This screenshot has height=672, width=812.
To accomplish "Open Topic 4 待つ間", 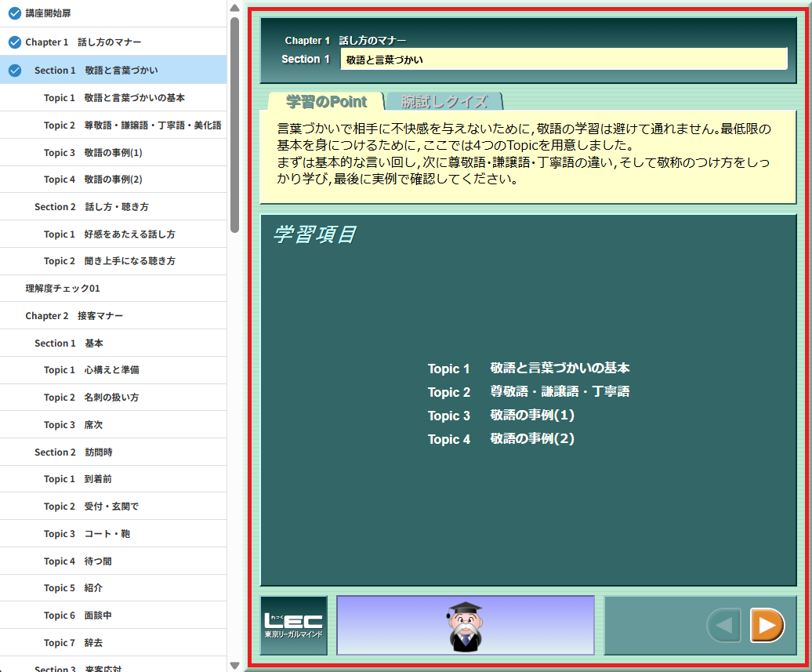I will tap(114, 561).
